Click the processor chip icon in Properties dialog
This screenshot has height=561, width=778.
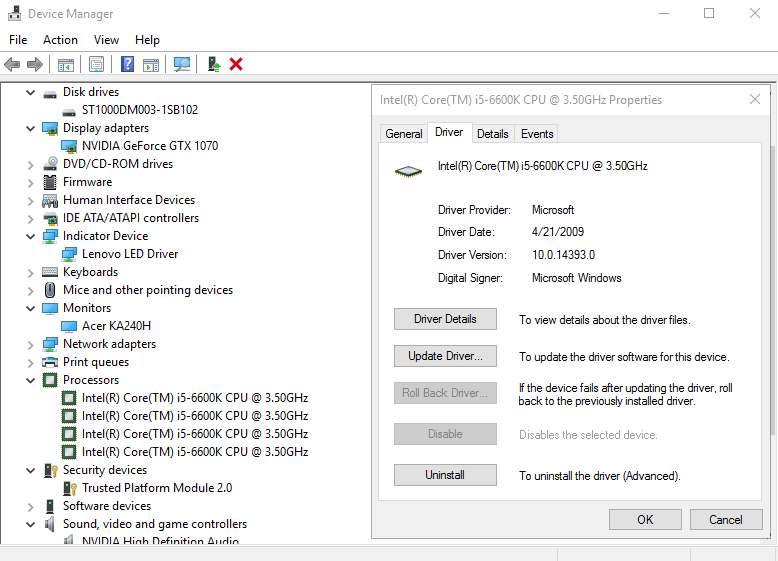[x=408, y=172]
